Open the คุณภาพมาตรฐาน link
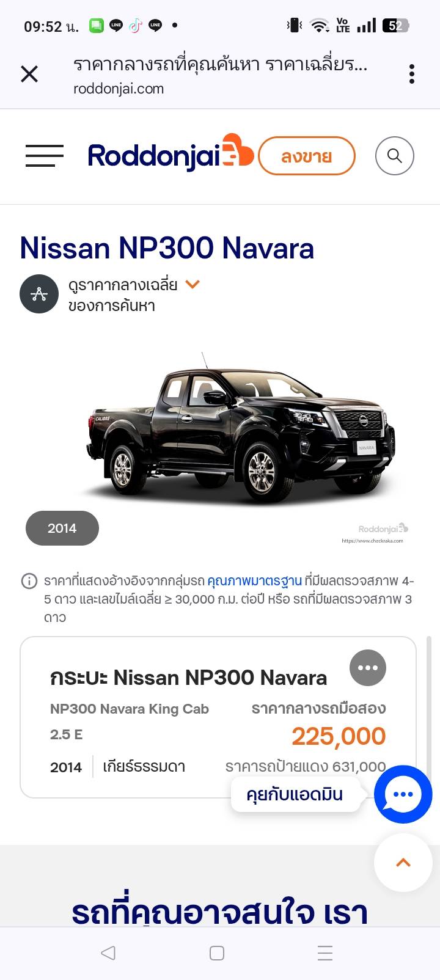Viewport: 440px width, 980px height. click(x=254, y=580)
